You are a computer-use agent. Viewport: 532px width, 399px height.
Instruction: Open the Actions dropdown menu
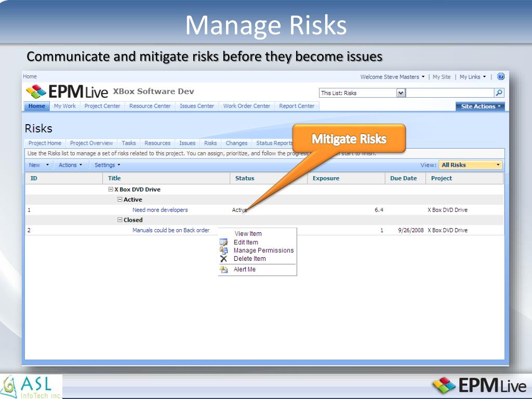(x=70, y=165)
